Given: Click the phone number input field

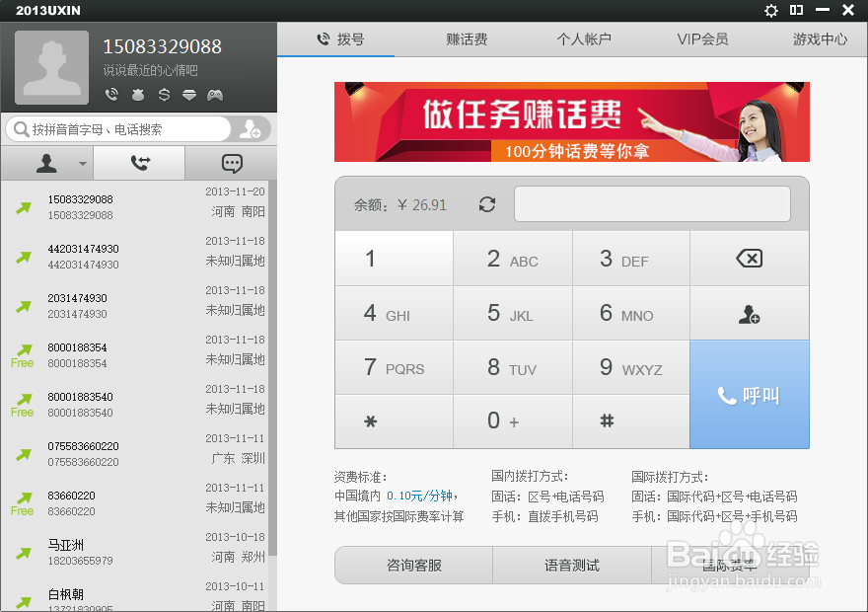Looking at the screenshot, I should pyautogui.click(x=652, y=203).
